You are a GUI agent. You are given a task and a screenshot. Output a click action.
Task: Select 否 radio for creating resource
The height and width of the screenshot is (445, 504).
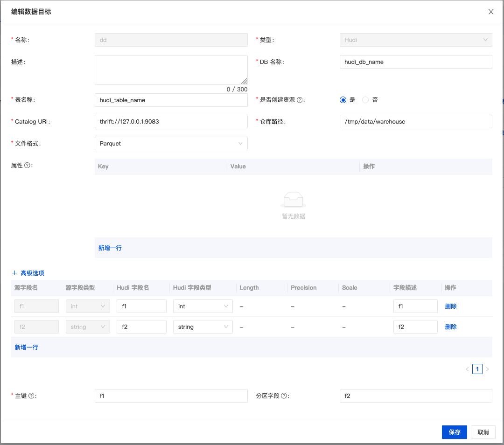click(x=365, y=100)
